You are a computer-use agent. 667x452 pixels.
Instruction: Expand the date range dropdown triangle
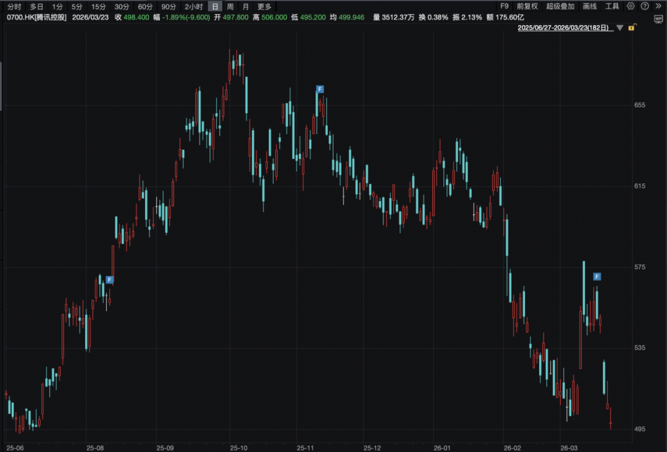(x=620, y=28)
